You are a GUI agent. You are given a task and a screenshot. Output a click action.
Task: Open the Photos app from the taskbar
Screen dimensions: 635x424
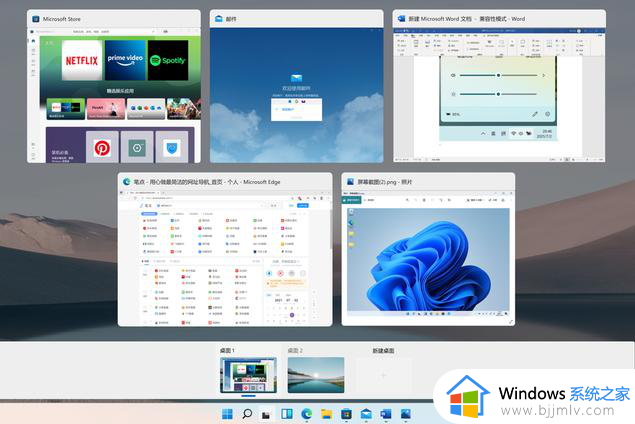click(x=406, y=414)
